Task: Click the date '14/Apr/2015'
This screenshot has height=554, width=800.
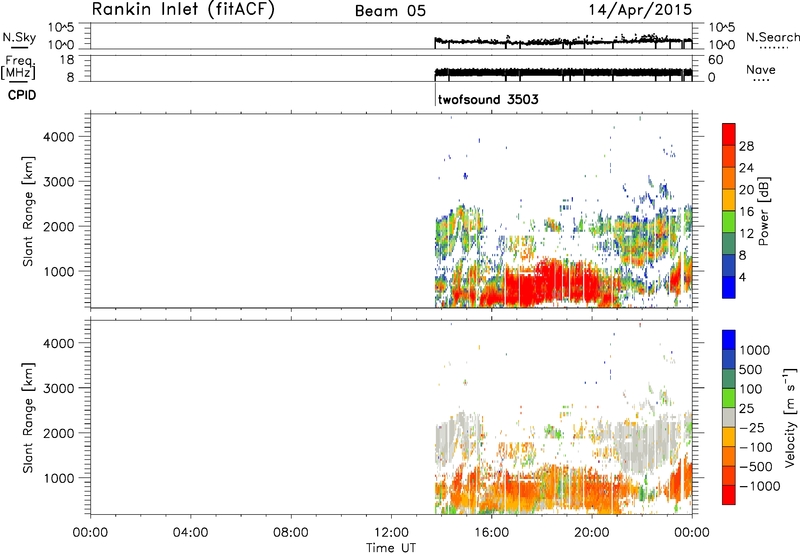Action: [x=641, y=10]
